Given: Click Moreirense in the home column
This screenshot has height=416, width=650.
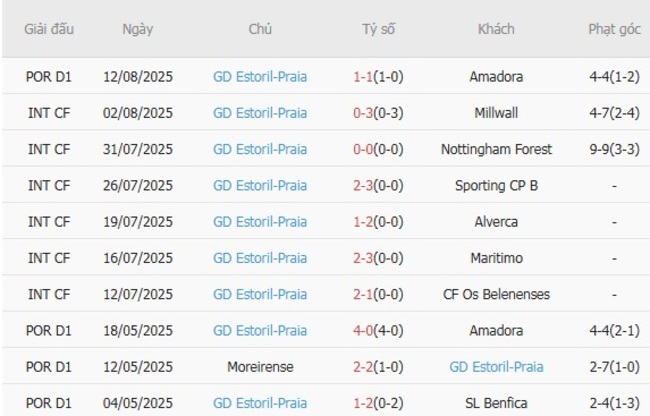Looking at the screenshot, I should [x=260, y=367].
